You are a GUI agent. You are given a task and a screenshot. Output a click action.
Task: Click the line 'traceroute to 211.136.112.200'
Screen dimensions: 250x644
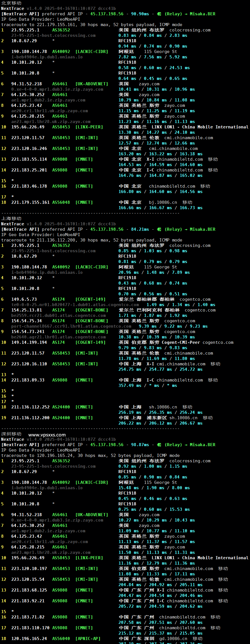coord(92,240)
